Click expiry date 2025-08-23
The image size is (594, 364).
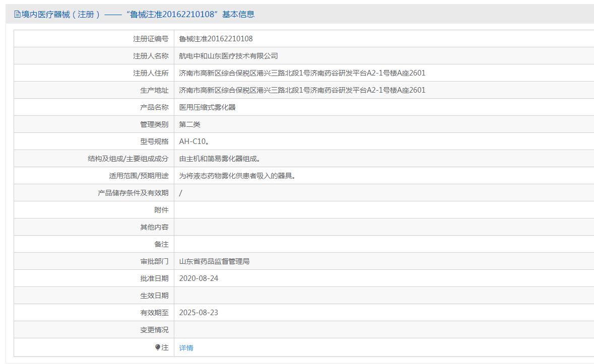pos(199,313)
